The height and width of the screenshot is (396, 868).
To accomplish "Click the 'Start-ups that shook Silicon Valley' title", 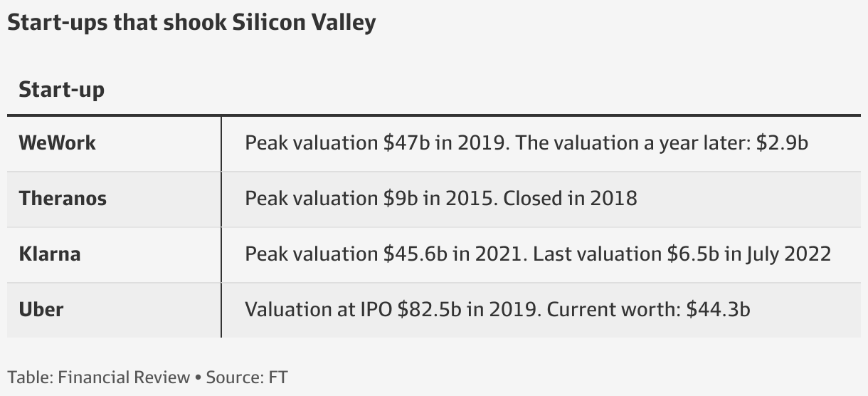I will (191, 23).
